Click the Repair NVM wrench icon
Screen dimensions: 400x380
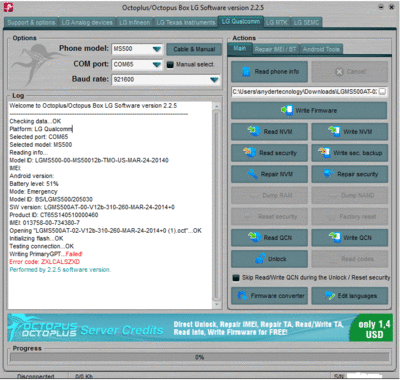(252, 174)
